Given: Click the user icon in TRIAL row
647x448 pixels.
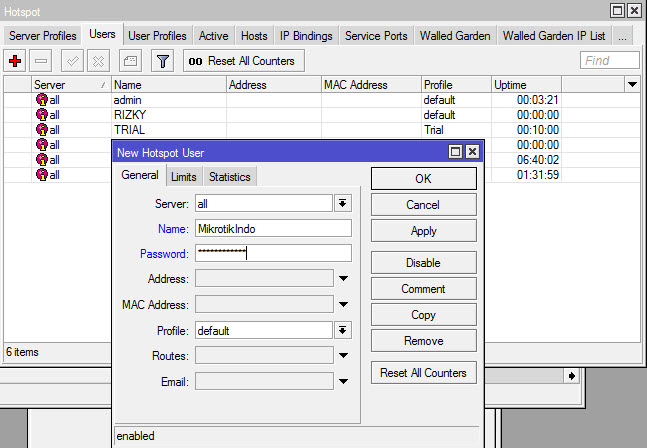Looking at the screenshot, I should (42, 130).
